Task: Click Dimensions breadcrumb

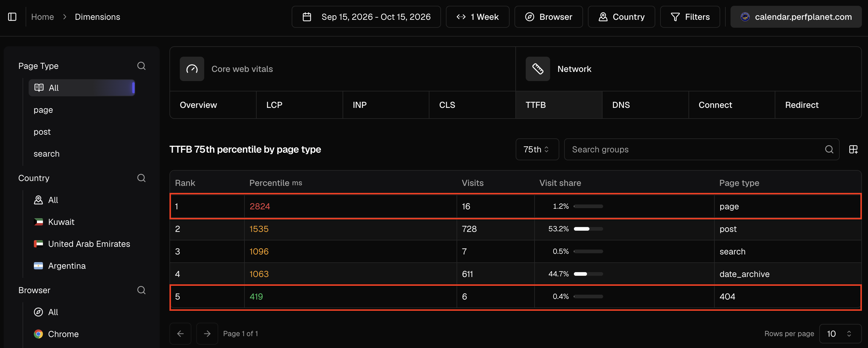Action: 98,17
